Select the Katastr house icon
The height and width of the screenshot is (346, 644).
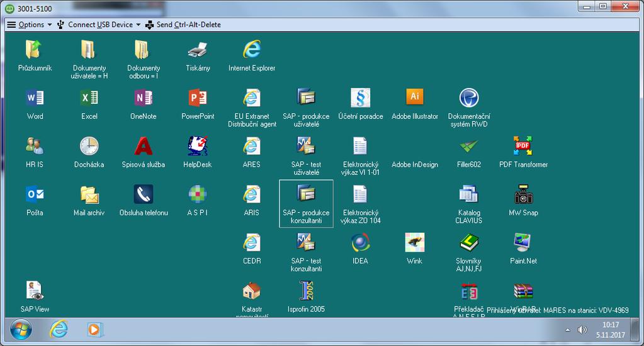[251, 291]
